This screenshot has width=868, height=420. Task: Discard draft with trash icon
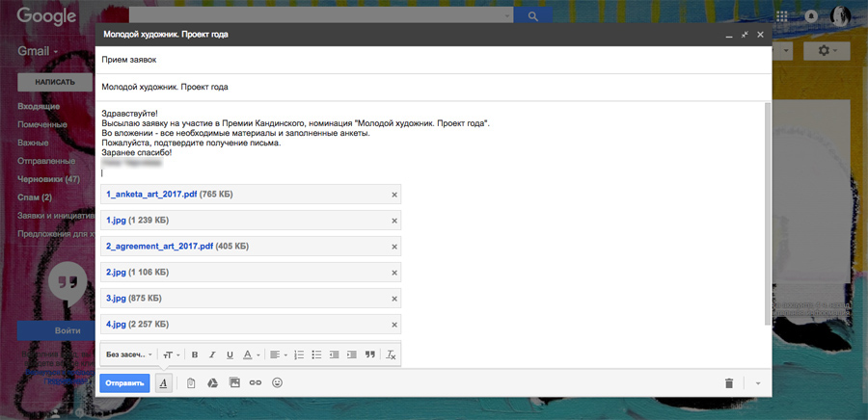(x=729, y=383)
